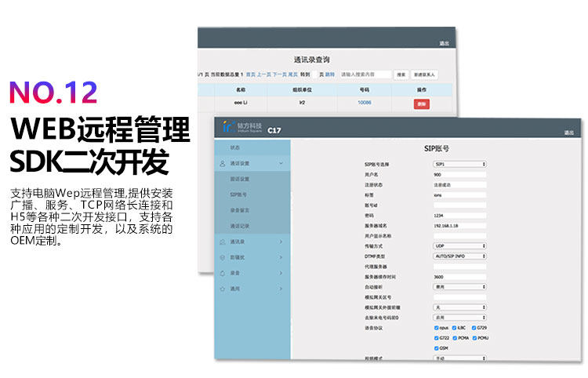The height and width of the screenshot is (378, 588).
Task: Toggle the G722 codec checkbox
Action: click(436, 338)
